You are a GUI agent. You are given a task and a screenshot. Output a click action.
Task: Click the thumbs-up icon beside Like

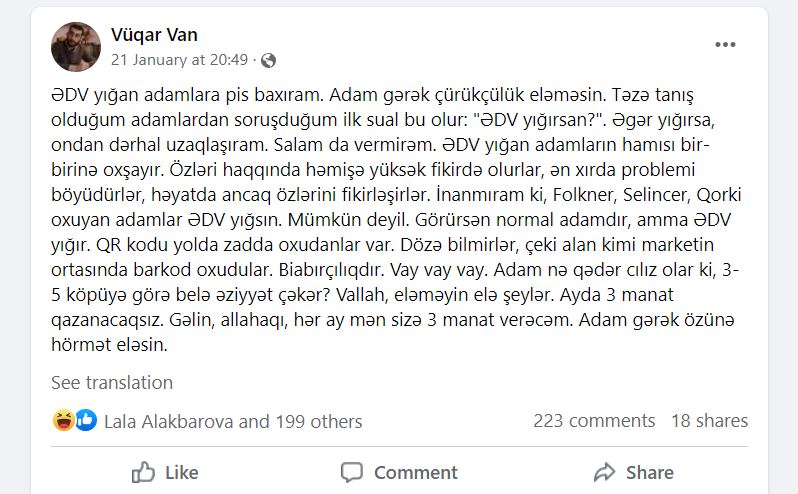tap(144, 472)
